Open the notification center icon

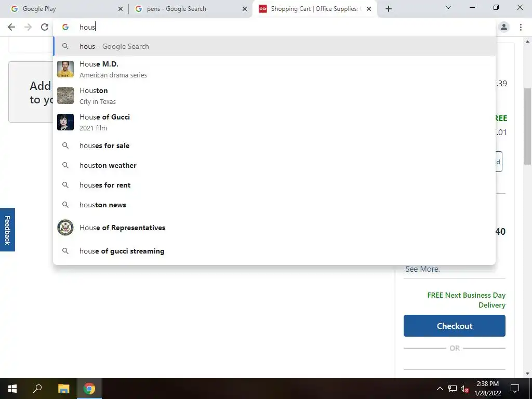515,389
